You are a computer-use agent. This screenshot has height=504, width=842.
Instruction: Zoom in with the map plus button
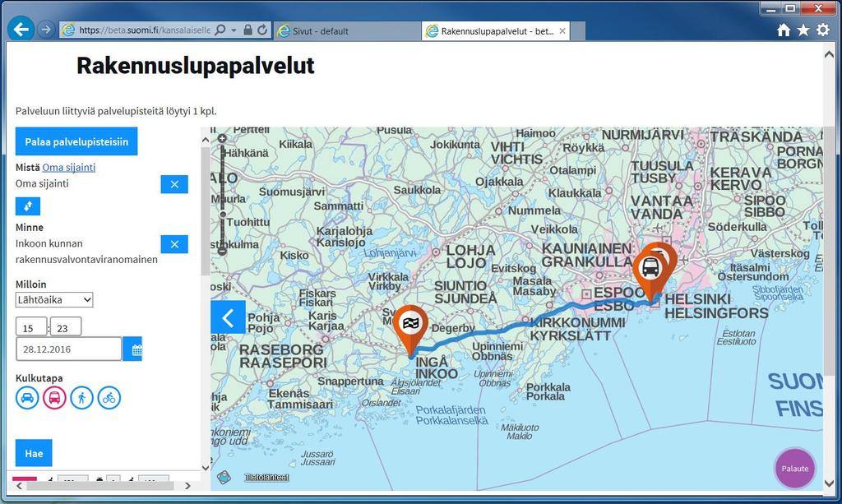pyautogui.click(x=222, y=138)
